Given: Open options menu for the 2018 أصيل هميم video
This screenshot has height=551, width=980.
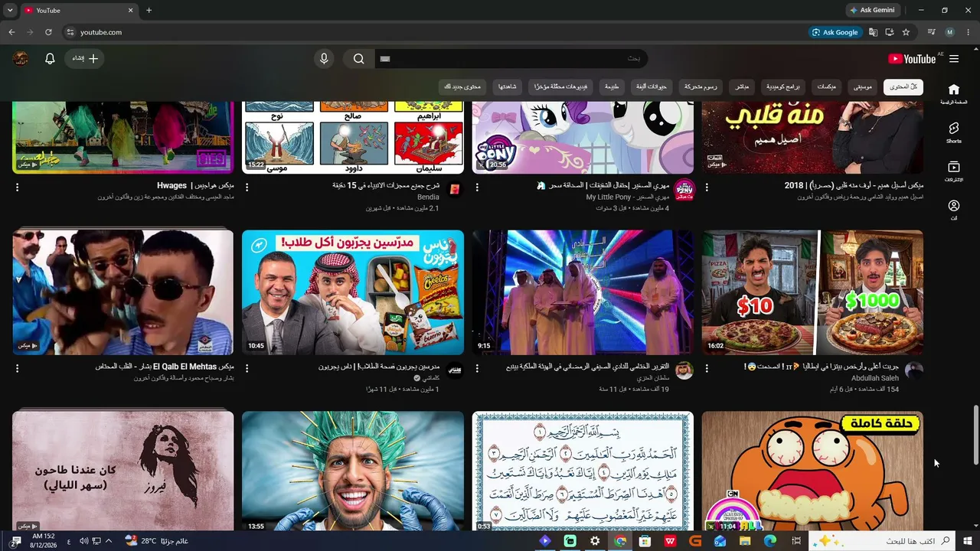Looking at the screenshot, I should pyautogui.click(x=707, y=187).
